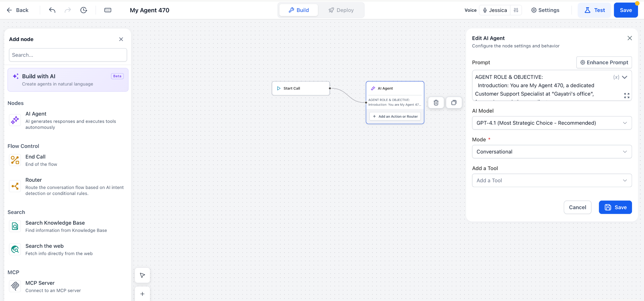The width and height of the screenshot is (644, 301).
Task: Collapse the prompt with chevron arrow
Action: point(624,77)
